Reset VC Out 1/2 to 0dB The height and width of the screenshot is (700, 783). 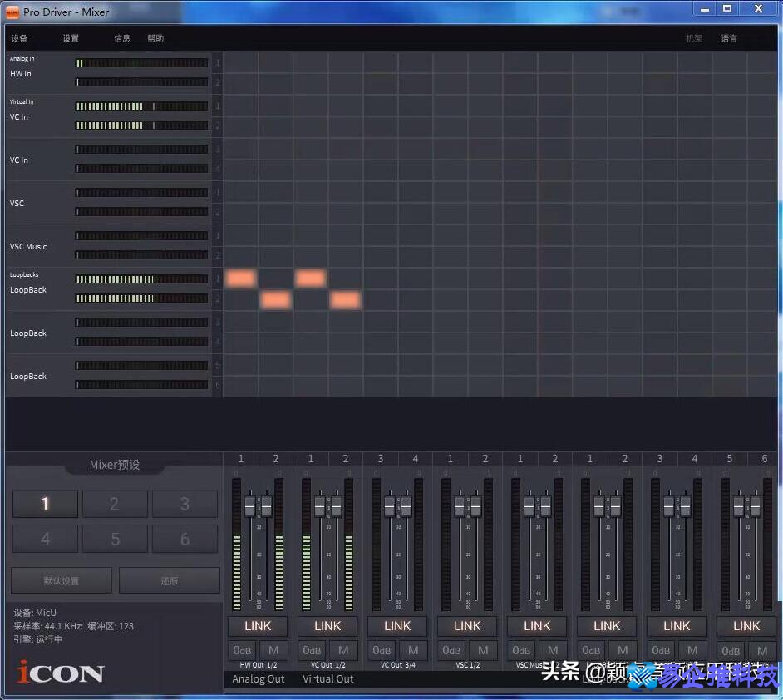coord(313,650)
